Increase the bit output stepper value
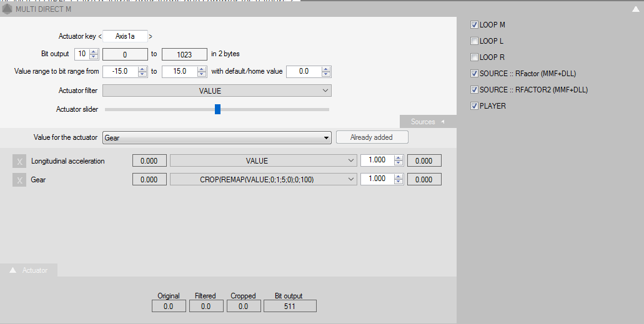This screenshot has height=324, width=644. coord(94,51)
